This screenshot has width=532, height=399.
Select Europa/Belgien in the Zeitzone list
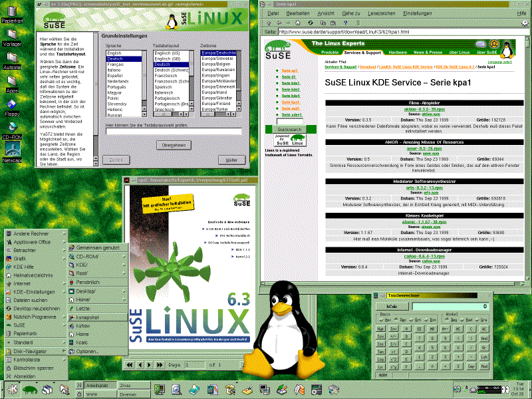(x=219, y=64)
